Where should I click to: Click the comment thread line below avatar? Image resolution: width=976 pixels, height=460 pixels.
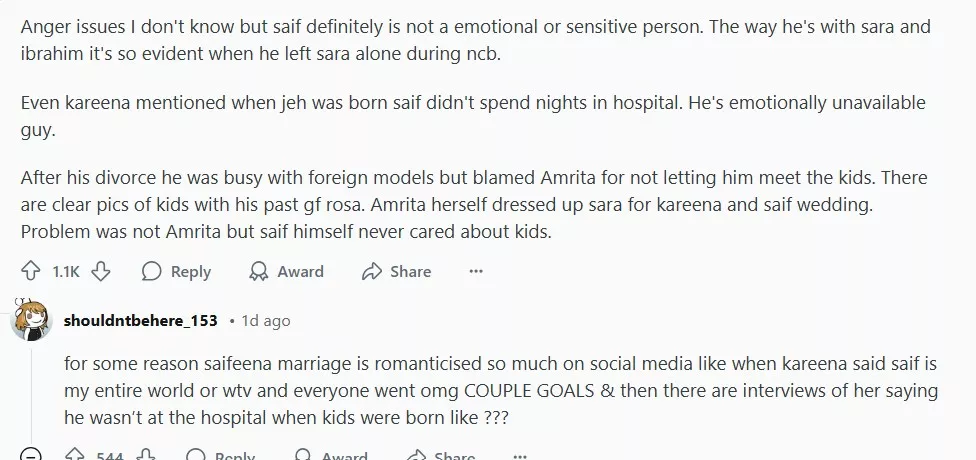(31, 390)
